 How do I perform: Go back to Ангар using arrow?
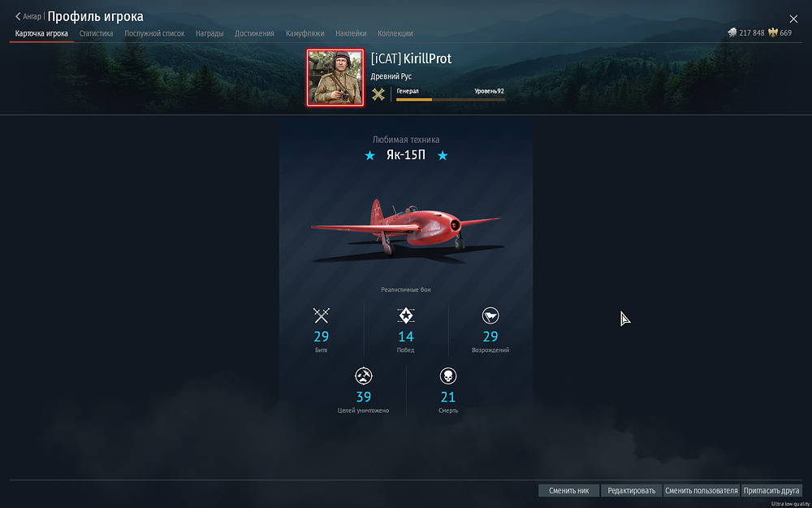click(18, 16)
